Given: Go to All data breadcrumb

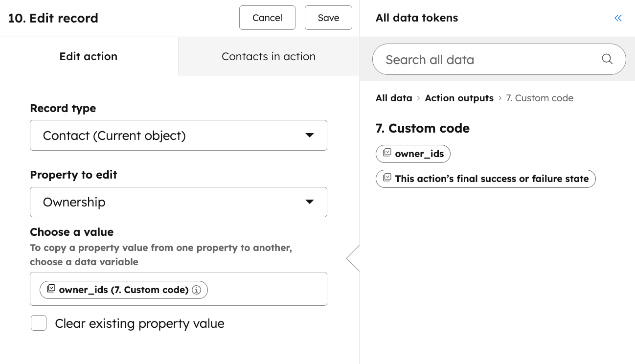Looking at the screenshot, I should 394,98.
